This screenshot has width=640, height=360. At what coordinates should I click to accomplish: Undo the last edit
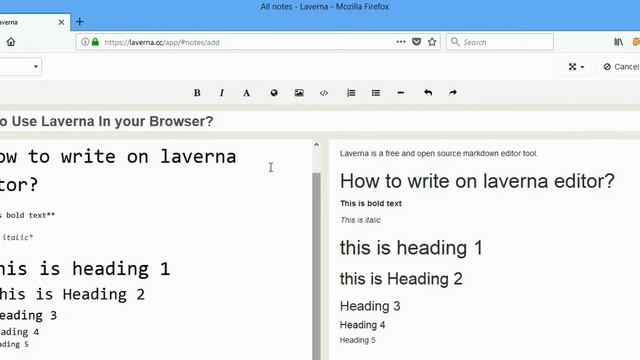[x=428, y=93]
